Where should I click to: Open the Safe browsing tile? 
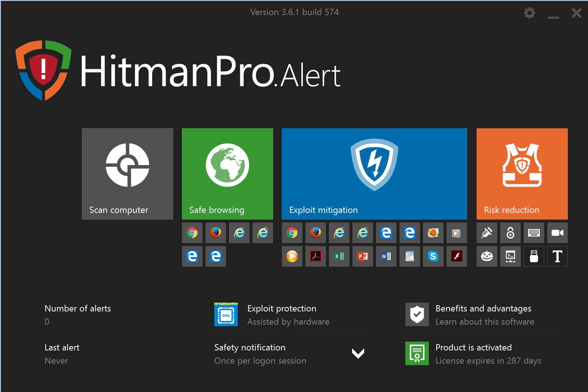pos(227,174)
